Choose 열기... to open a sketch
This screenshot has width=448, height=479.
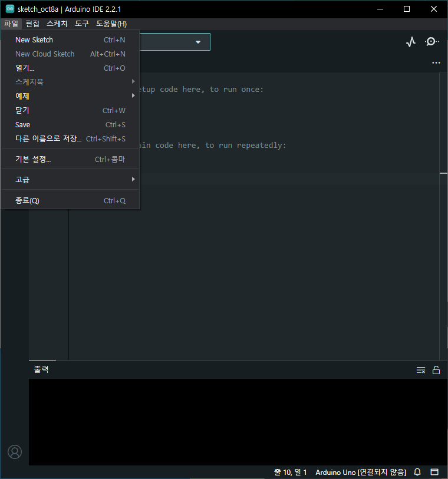pos(70,68)
